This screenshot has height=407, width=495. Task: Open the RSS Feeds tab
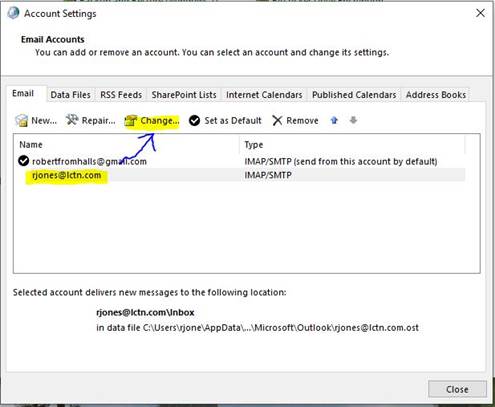[121, 95]
